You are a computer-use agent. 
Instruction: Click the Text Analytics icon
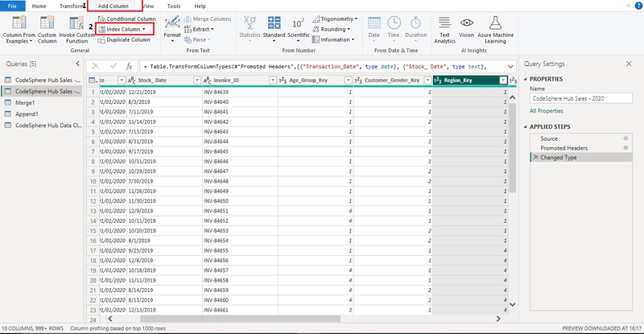pyautogui.click(x=444, y=23)
